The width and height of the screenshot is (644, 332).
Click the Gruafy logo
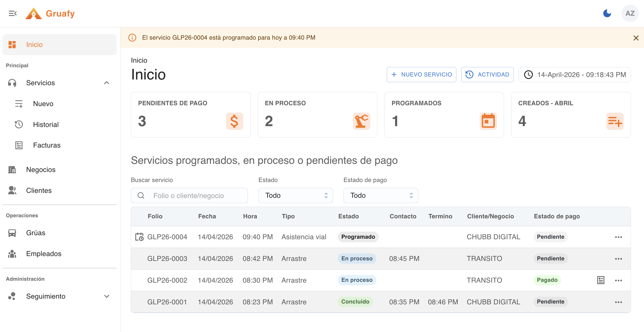[50, 13]
